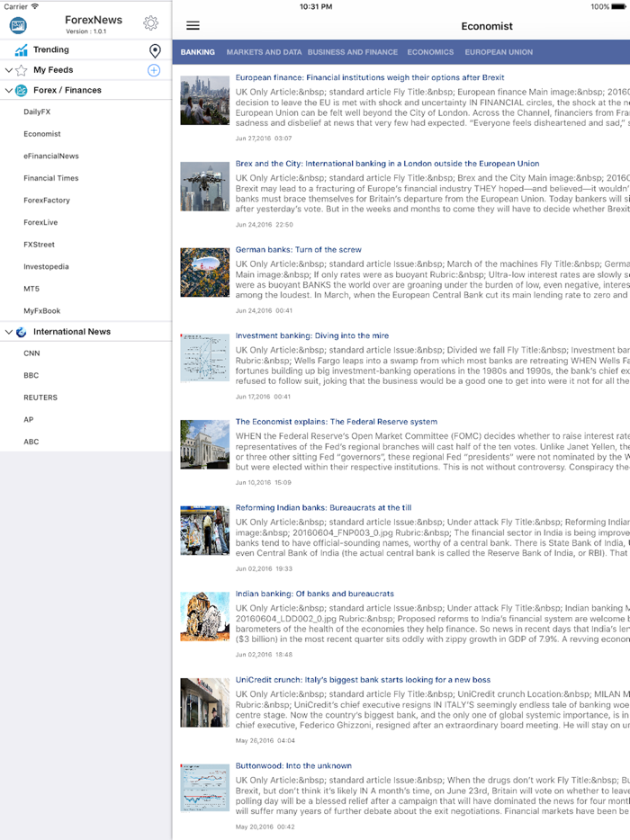Viewport: 630px width, 840px height.
Task: Add a feed with the plus icon
Action: 154,70
